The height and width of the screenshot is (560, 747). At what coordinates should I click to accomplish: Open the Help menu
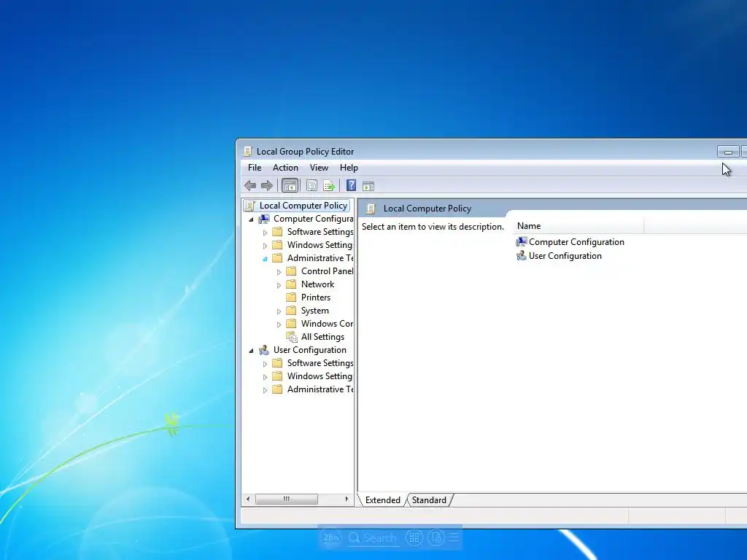pyautogui.click(x=349, y=168)
